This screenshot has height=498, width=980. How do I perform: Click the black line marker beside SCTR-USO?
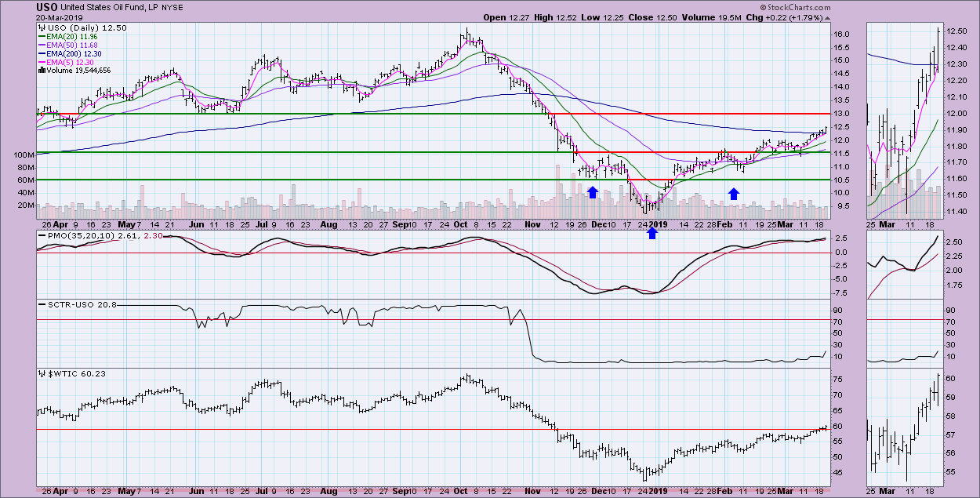(42, 304)
